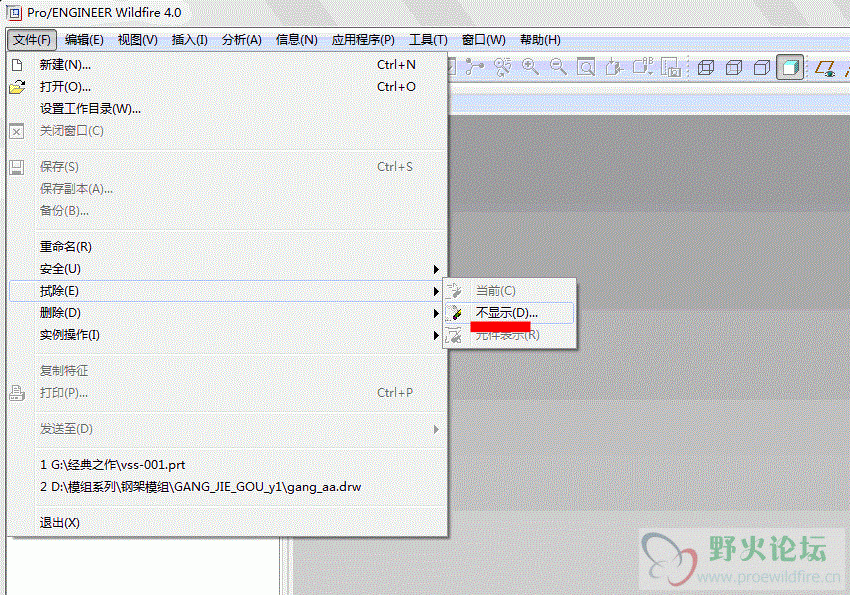Screen dimensions: 850x595
Task: Click the spin center toolbar icon
Action: [x=474, y=67]
